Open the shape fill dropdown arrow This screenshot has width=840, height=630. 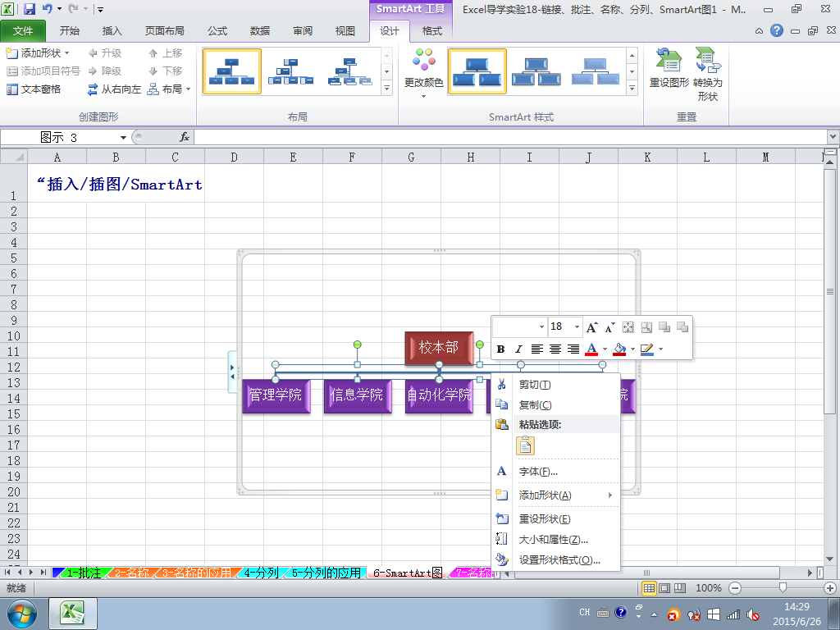click(632, 349)
